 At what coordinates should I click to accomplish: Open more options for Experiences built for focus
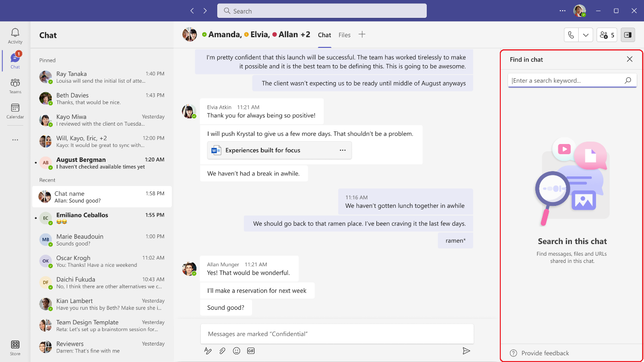coord(343,150)
